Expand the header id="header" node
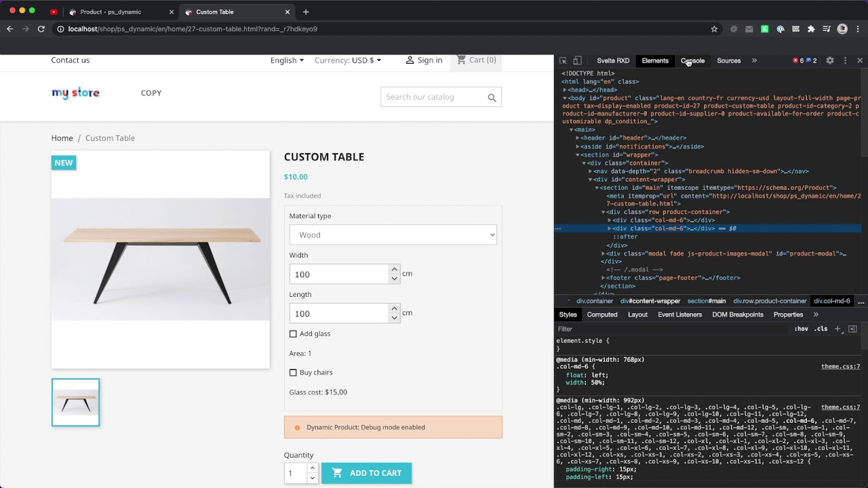The image size is (868, 488). pyautogui.click(x=578, y=138)
